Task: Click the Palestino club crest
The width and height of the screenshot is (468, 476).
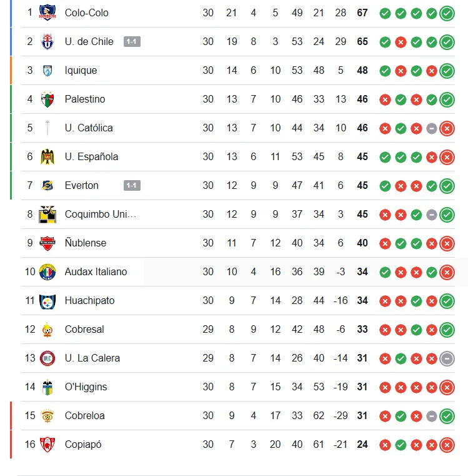Action: pyautogui.click(x=47, y=99)
